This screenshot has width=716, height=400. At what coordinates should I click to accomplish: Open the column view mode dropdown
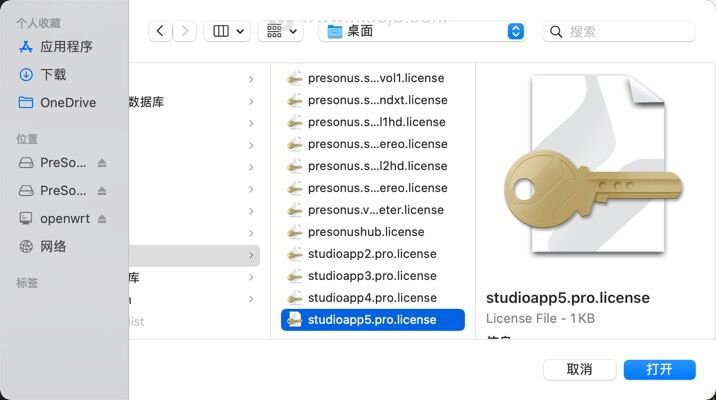click(227, 31)
